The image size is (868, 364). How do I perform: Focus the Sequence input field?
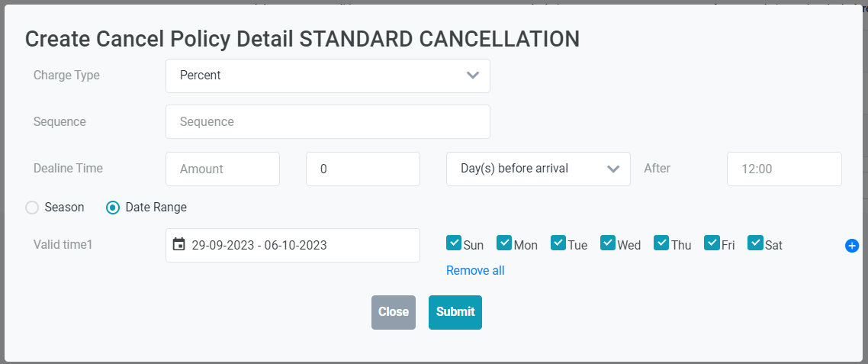(x=327, y=122)
